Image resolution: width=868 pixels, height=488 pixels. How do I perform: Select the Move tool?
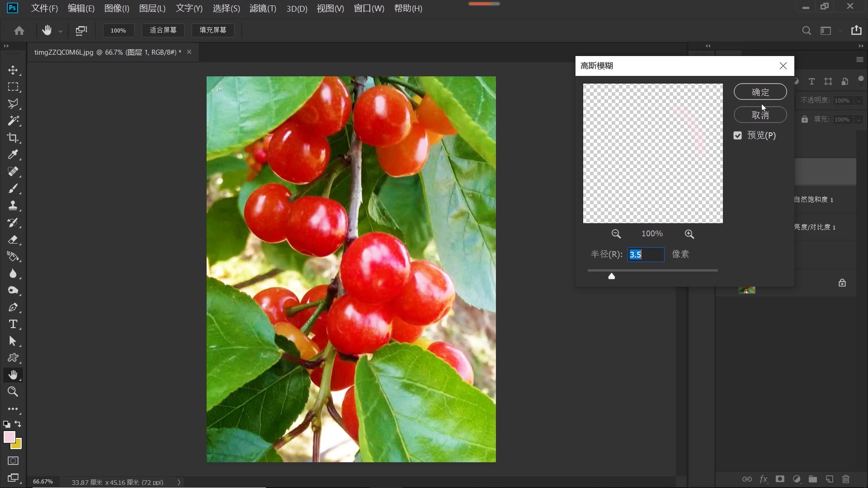point(13,70)
